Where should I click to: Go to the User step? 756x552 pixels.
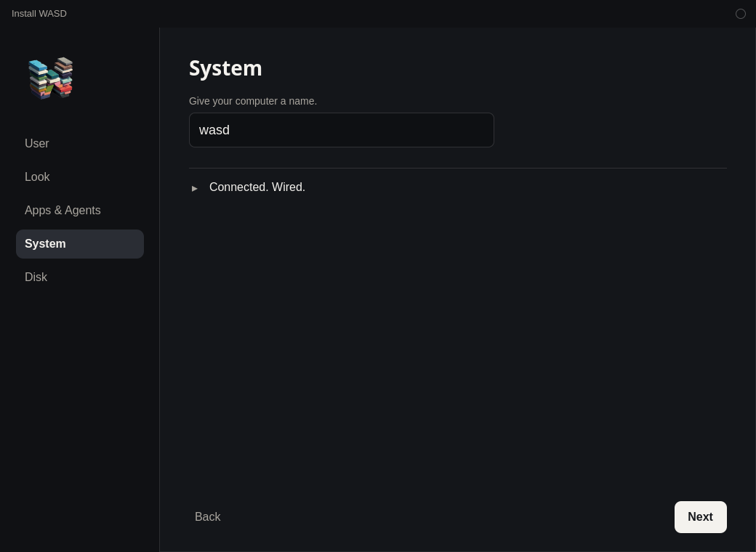coord(80,144)
